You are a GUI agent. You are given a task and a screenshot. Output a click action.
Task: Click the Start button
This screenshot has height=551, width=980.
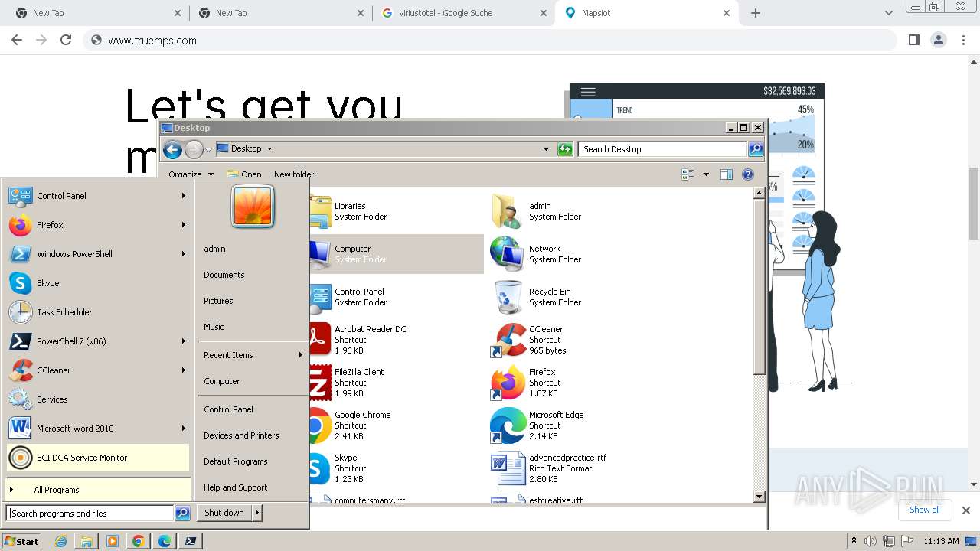[21, 541]
